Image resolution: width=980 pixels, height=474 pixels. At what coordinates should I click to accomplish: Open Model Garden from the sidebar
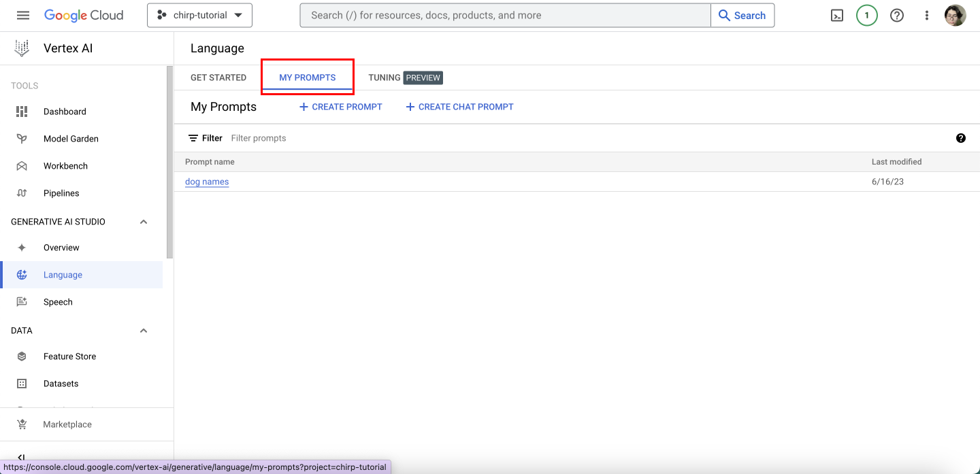click(71, 139)
